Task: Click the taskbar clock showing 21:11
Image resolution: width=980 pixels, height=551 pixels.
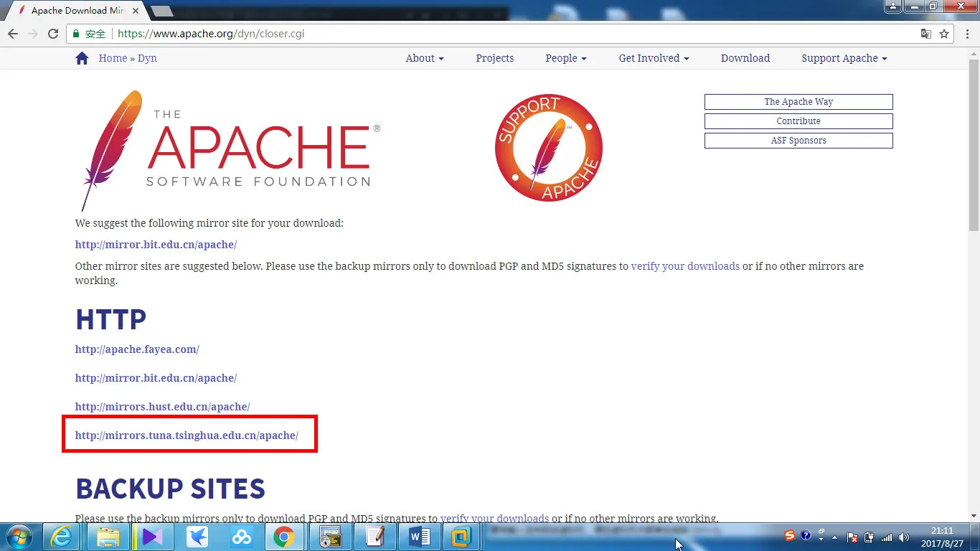Action: (941, 537)
